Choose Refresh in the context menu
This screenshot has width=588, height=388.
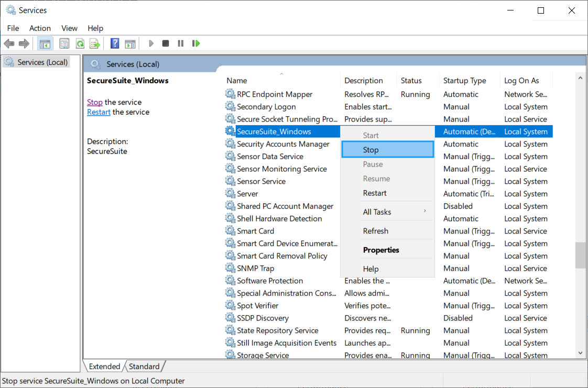(388, 231)
